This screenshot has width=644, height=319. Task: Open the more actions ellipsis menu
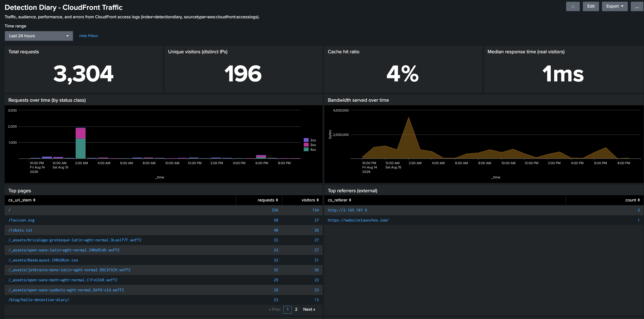[x=637, y=6]
